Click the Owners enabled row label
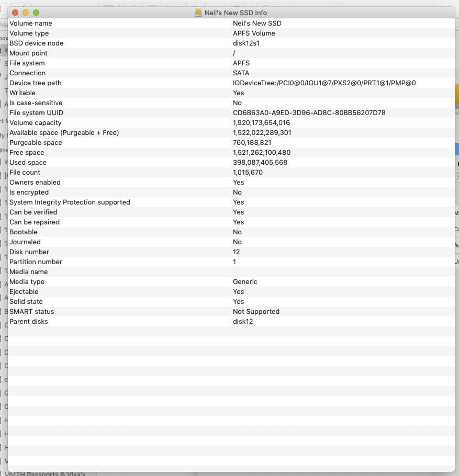This screenshot has width=459, height=476. [x=35, y=183]
